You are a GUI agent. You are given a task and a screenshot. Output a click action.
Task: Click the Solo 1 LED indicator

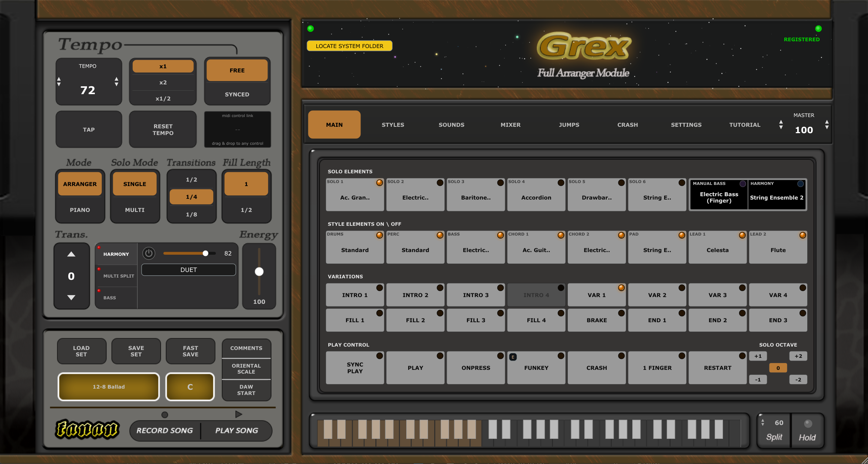coord(380,183)
